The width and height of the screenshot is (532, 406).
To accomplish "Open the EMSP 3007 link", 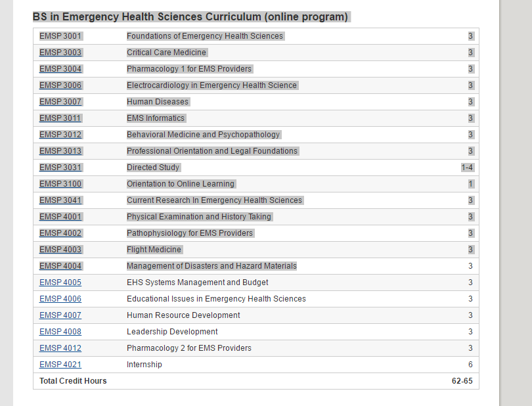I will click(x=60, y=102).
